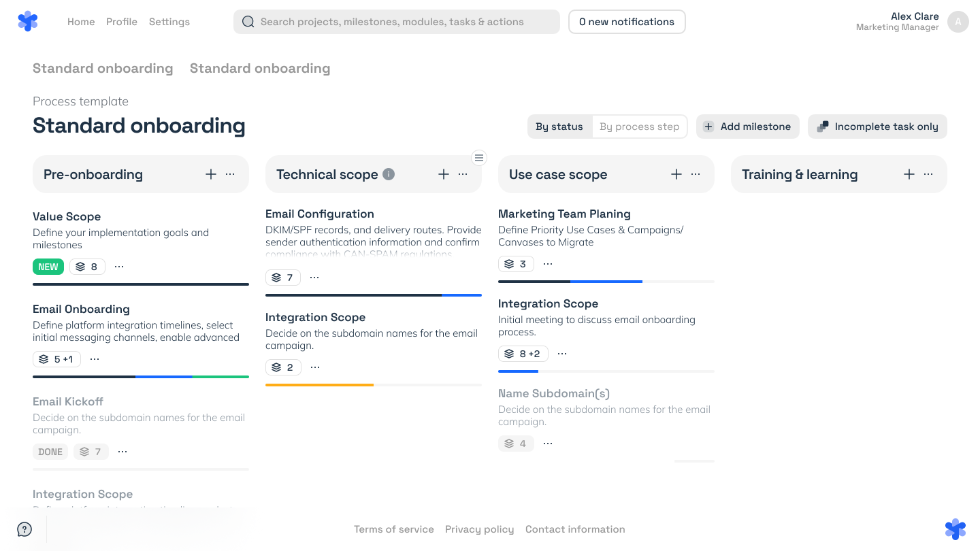Image resolution: width=980 pixels, height=551 pixels.
Task: Open Settings from the top navigation
Action: click(x=169, y=22)
